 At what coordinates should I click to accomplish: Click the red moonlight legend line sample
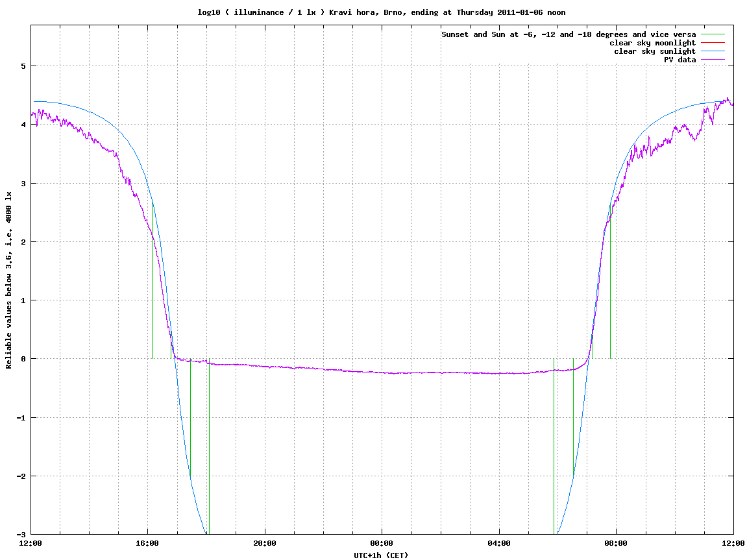[713, 43]
